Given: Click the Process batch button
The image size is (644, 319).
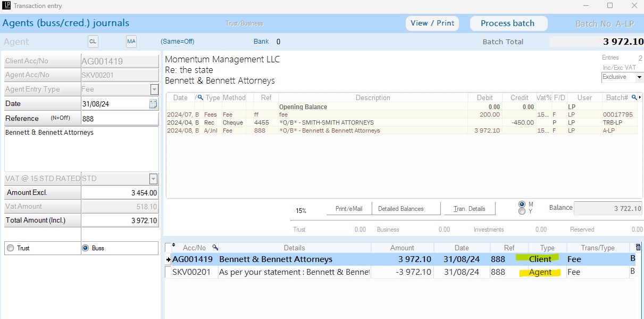Looking at the screenshot, I should click(x=507, y=23).
